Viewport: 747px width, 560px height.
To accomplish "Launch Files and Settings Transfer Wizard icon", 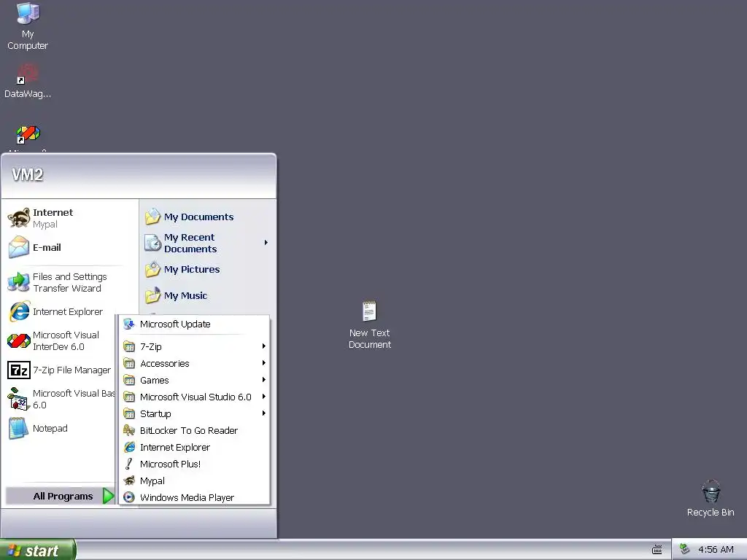I will (19, 282).
